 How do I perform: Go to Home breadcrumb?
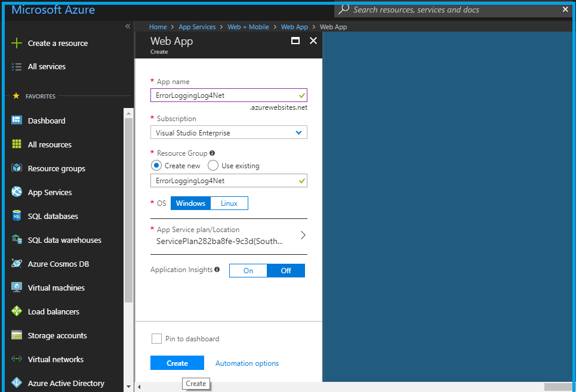pos(158,27)
